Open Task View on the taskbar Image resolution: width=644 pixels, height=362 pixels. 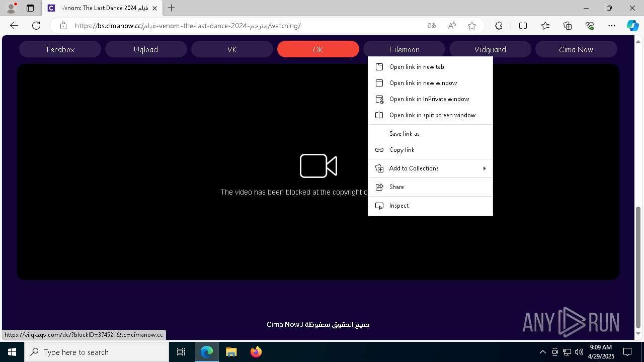pyautogui.click(x=181, y=352)
